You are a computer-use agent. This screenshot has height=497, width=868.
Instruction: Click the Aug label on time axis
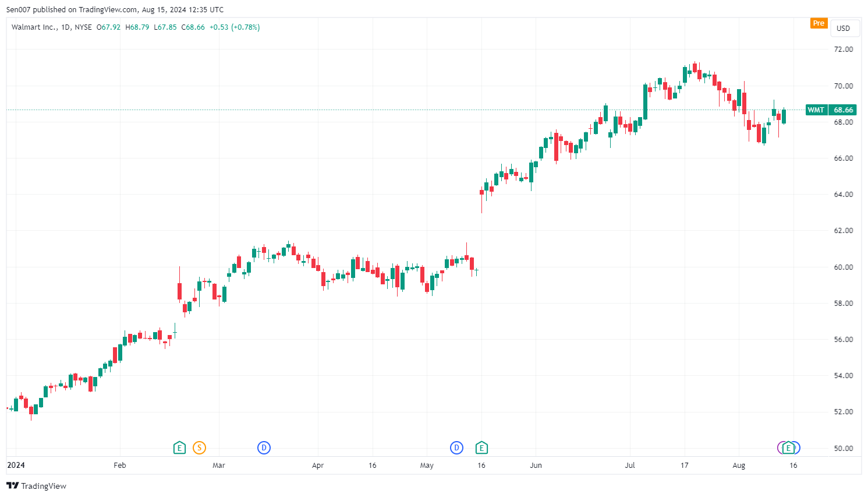click(739, 465)
